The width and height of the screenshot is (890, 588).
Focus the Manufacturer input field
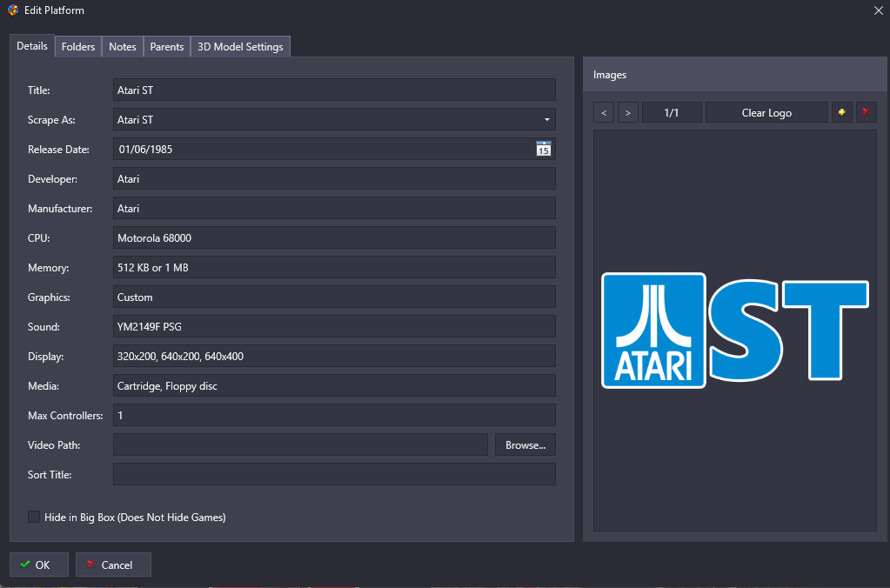tap(334, 208)
